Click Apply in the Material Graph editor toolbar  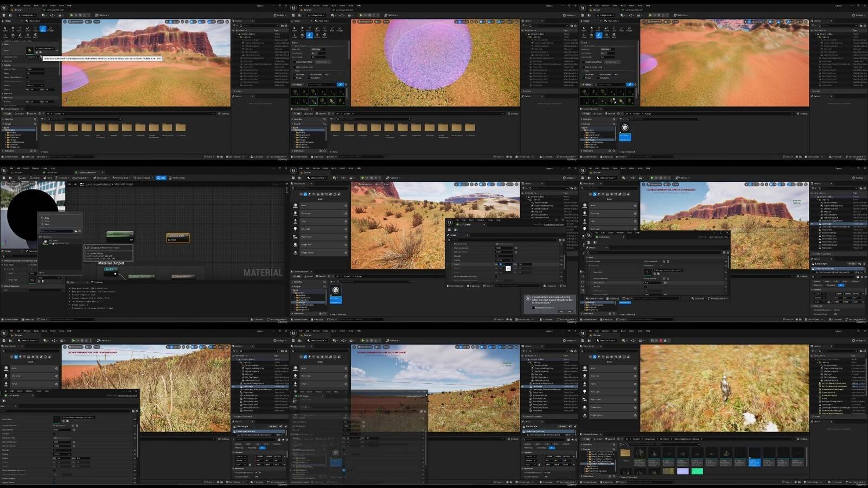[x=22, y=178]
